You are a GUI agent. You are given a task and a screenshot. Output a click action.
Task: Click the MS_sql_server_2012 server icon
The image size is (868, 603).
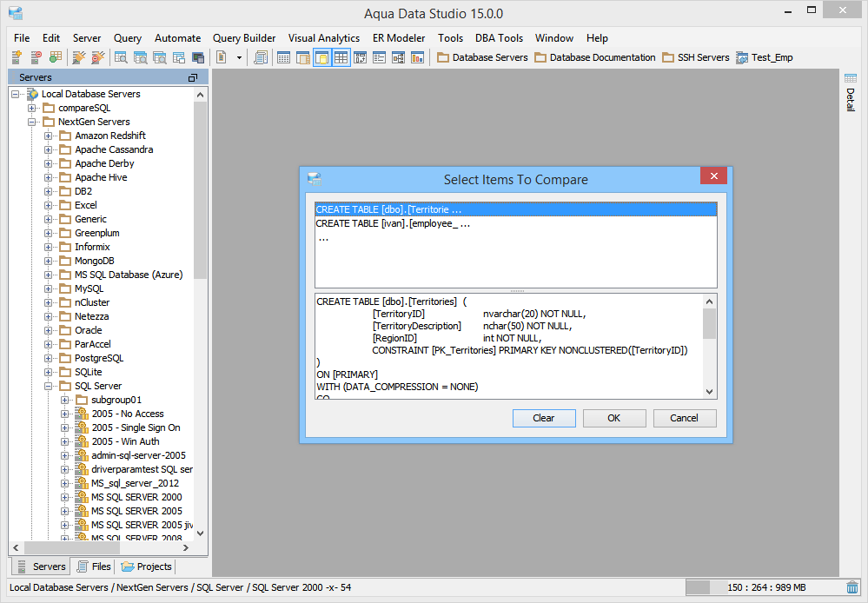coord(82,483)
